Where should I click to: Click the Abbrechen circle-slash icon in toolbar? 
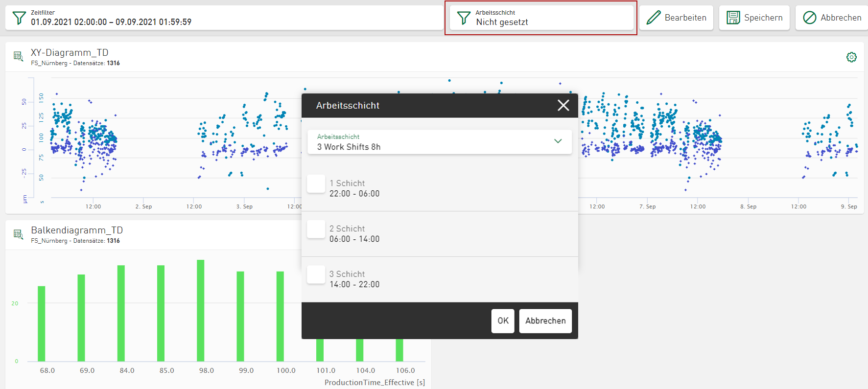(x=810, y=18)
